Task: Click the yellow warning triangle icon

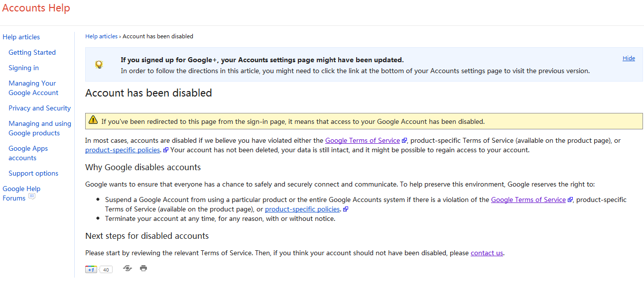Action: click(x=93, y=120)
